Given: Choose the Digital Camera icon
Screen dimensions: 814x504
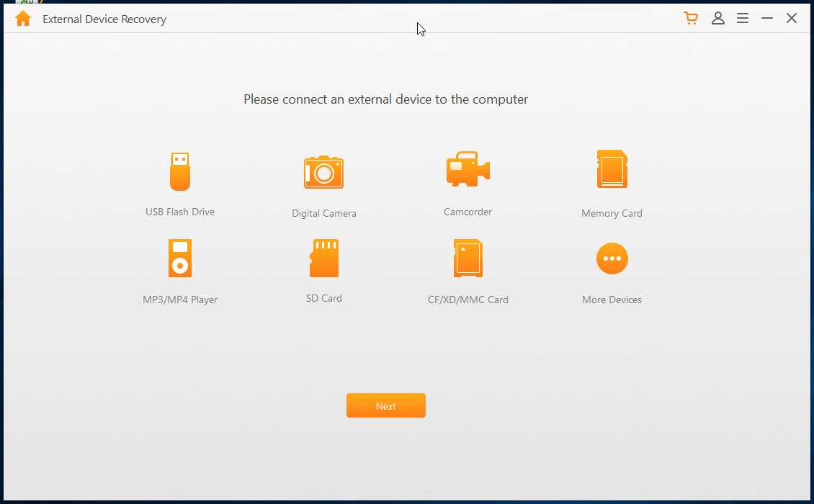Looking at the screenshot, I should click(323, 172).
